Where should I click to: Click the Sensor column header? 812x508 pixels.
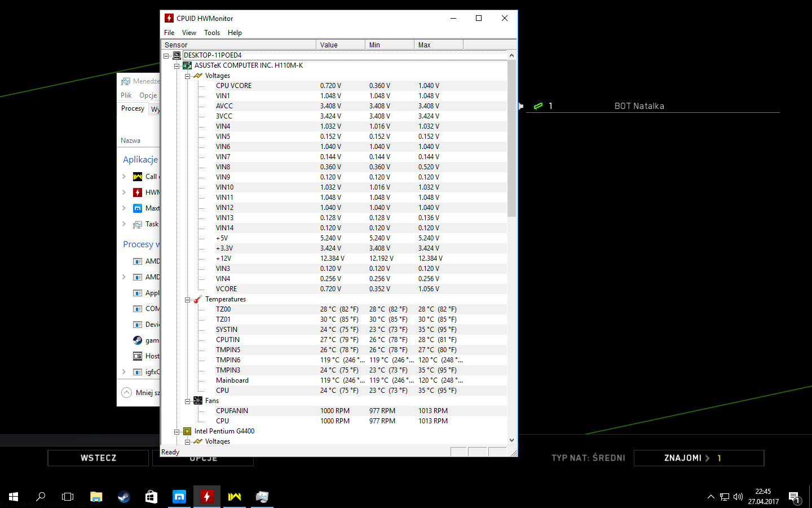[239, 45]
